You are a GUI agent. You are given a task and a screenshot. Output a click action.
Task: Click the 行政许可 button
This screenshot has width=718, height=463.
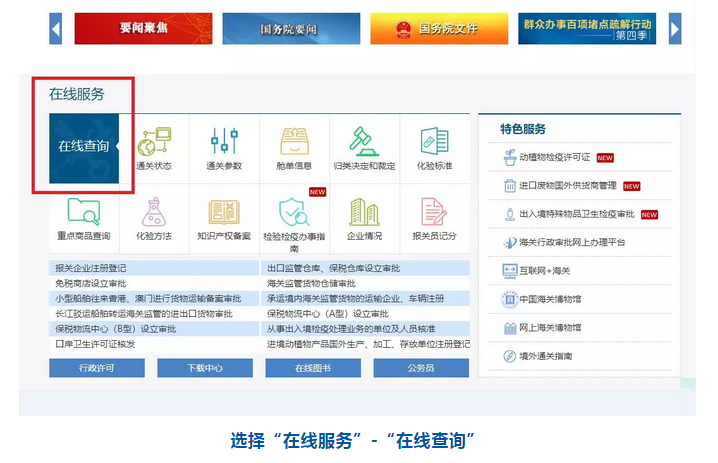(96, 368)
